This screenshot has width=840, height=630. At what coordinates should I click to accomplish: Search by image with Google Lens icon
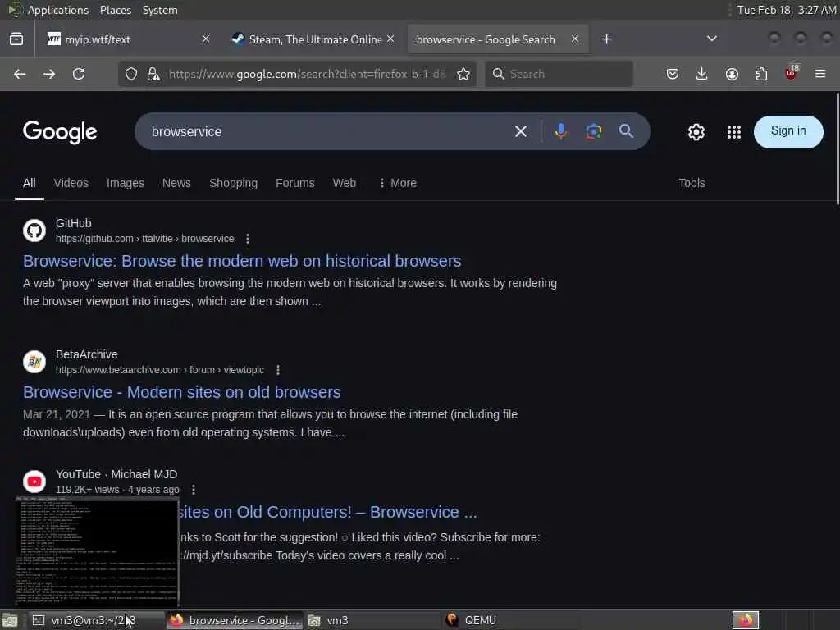pyautogui.click(x=594, y=131)
